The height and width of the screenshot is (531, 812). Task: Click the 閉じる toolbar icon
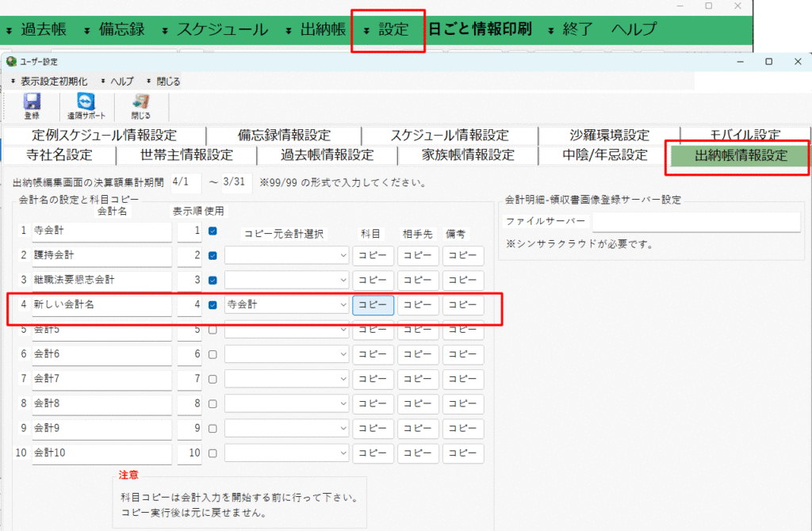click(x=140, y=105)
